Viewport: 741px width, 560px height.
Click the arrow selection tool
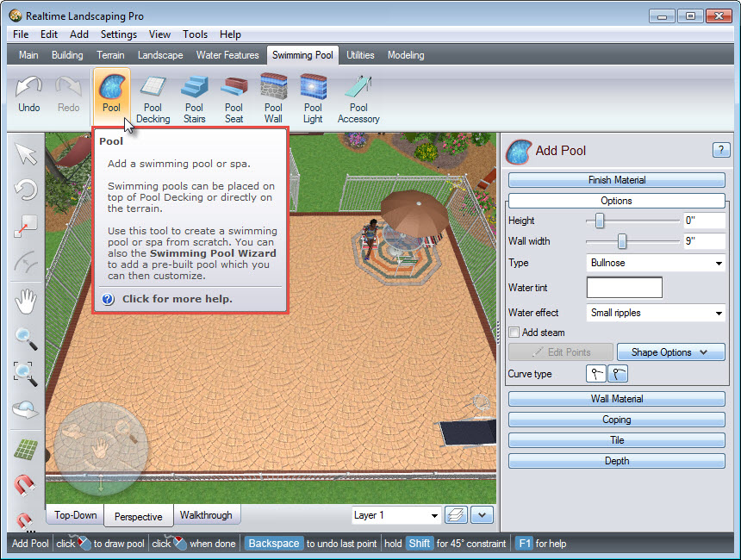(26, 154)
